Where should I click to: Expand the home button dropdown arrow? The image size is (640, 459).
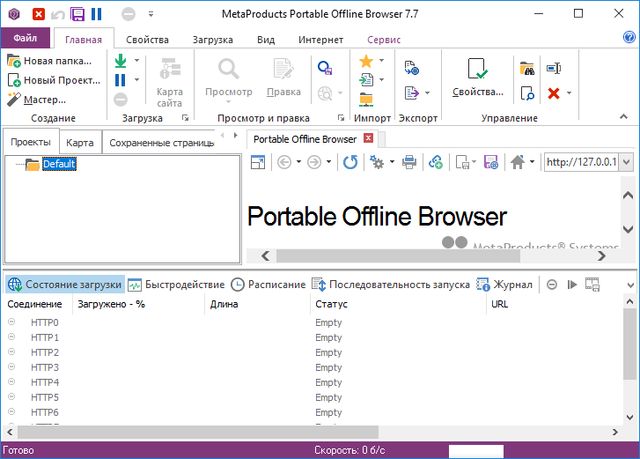click(x=532, y=162)
